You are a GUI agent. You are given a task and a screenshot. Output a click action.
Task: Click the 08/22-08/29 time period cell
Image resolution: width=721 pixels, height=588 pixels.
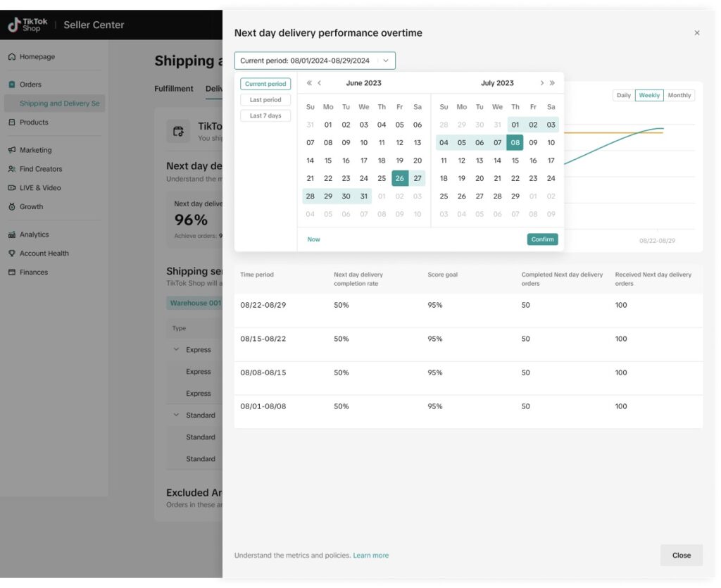[x=263, y=305]
